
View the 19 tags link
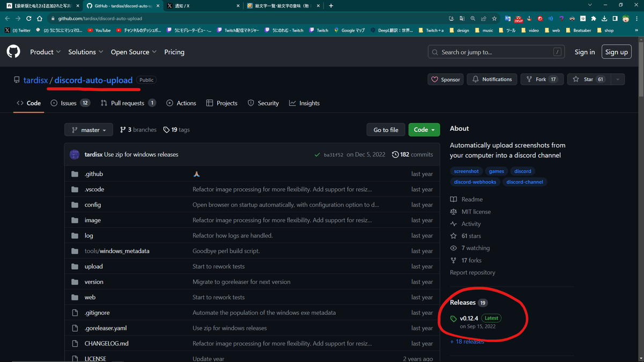pyautogui.click(x=177, y=130)
